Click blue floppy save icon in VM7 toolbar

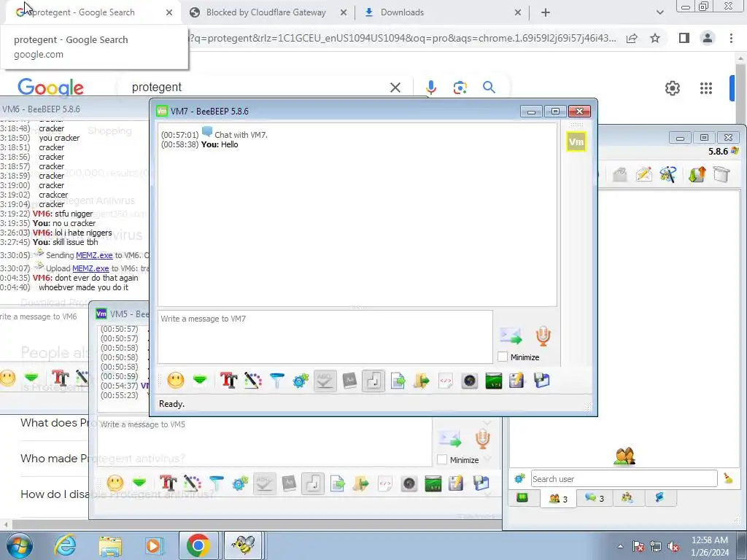(x=542, y=381)
